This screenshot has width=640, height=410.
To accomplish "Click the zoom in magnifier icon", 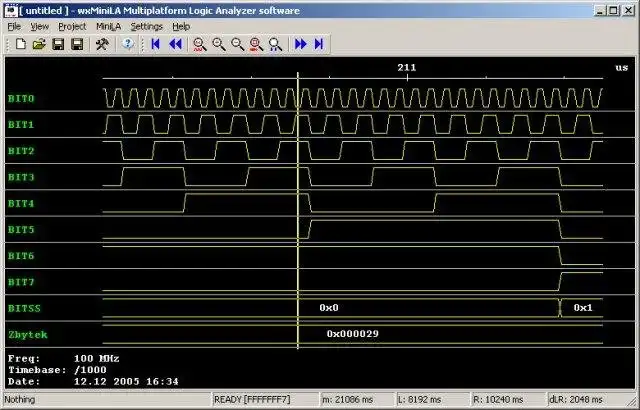I will coord(219,44).
